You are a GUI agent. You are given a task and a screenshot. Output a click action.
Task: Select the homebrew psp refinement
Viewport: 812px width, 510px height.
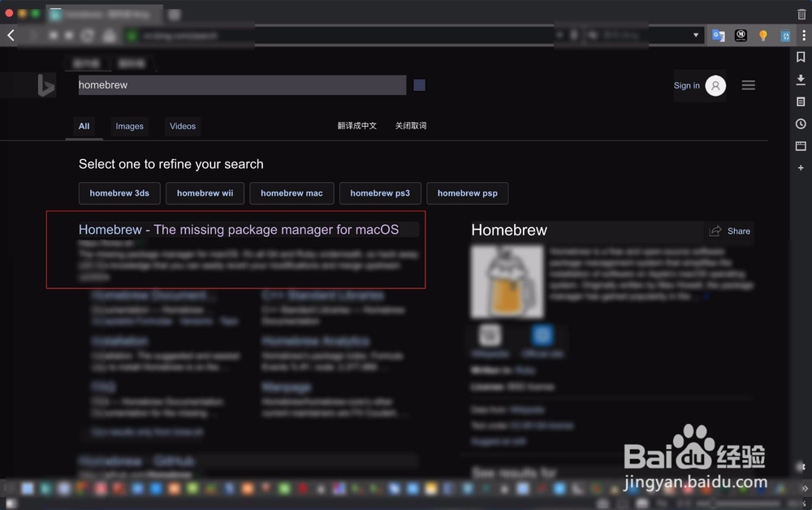click(467, 193)
